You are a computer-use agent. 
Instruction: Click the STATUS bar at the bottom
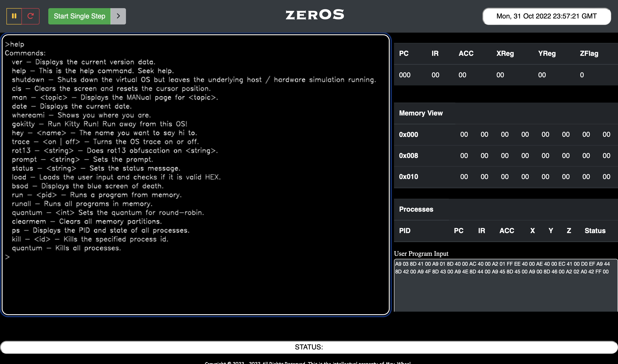click(x=309, y=347)
